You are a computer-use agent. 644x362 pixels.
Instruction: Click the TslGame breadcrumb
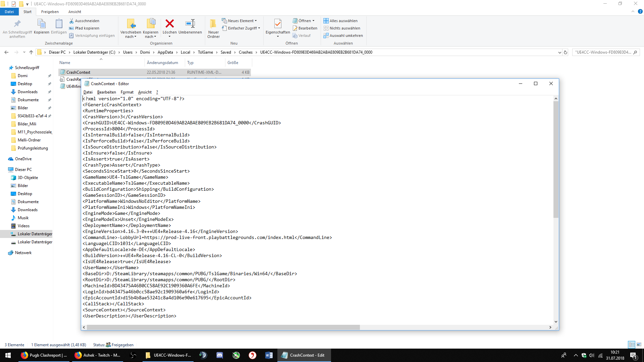205,52
